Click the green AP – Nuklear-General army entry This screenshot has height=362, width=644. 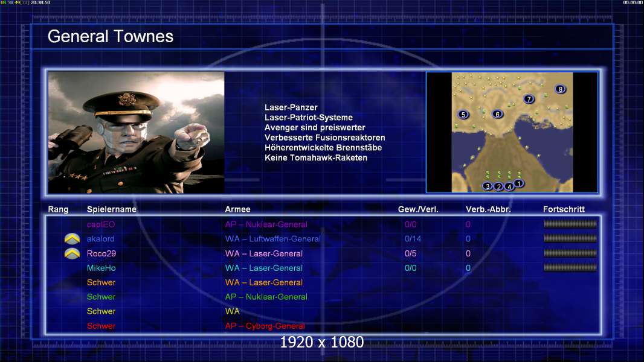click(x=266, y=296)
